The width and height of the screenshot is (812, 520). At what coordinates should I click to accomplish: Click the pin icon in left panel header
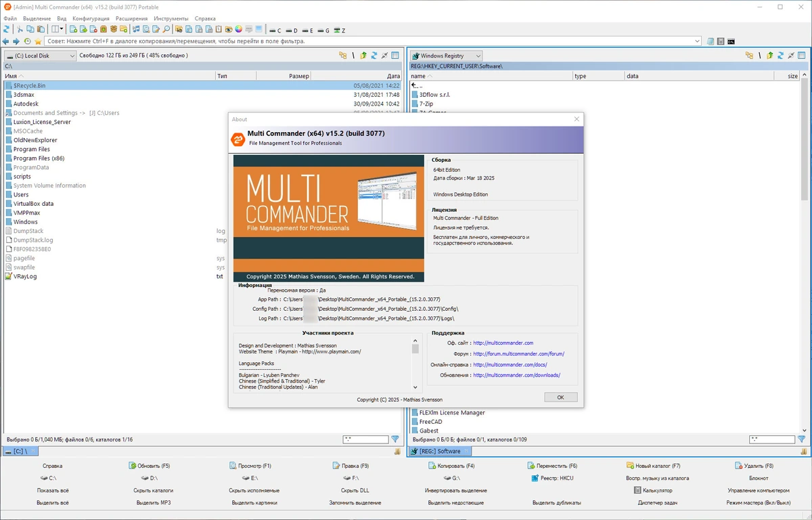click(384, 56)
